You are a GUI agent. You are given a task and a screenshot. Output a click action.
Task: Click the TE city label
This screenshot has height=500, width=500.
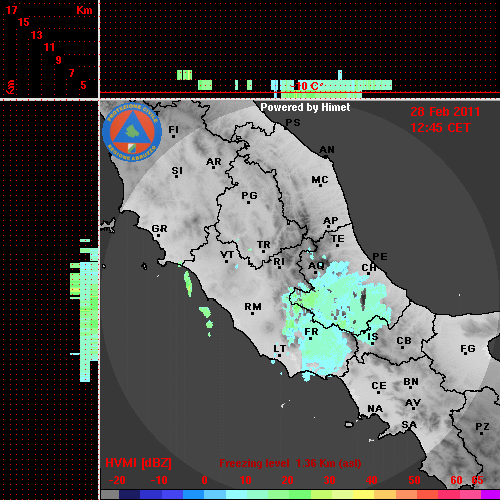point(338,239)
